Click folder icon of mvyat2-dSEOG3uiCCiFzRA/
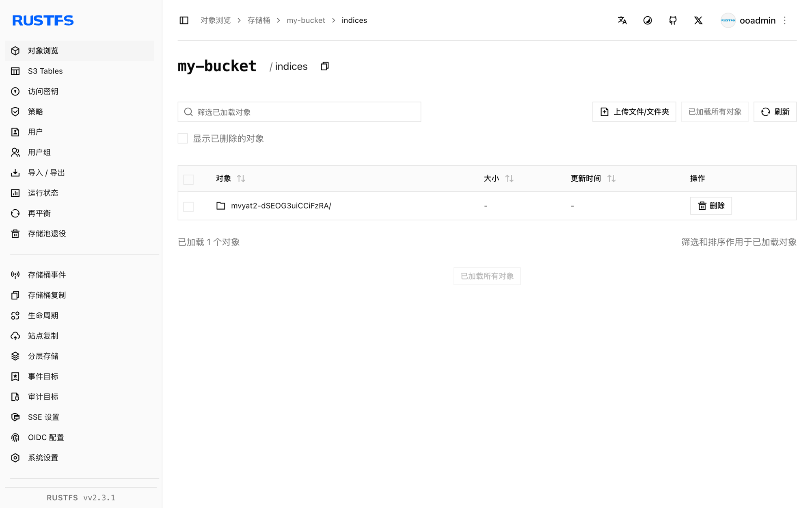Screen dimensions: 812x508 pos(220,206)
